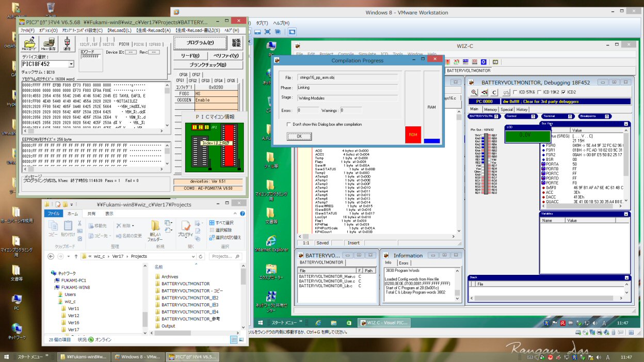Click the PORTE icon in Sys Vars
644x362 pixels.
point(543,183)
